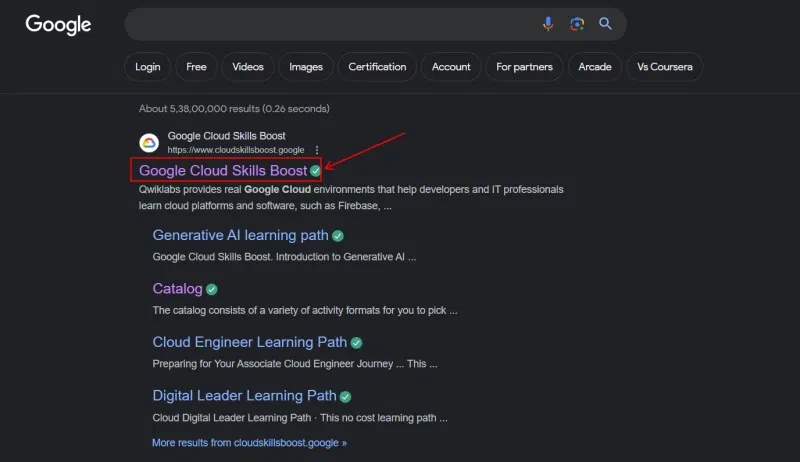Screen dimensions: 800x462
Task: Open the Cloud Engineer Learning Path link
Action: [249, 342]
